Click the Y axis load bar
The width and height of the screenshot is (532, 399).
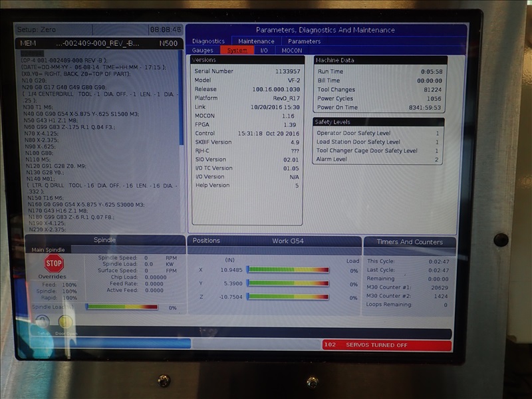pos(287,283)
